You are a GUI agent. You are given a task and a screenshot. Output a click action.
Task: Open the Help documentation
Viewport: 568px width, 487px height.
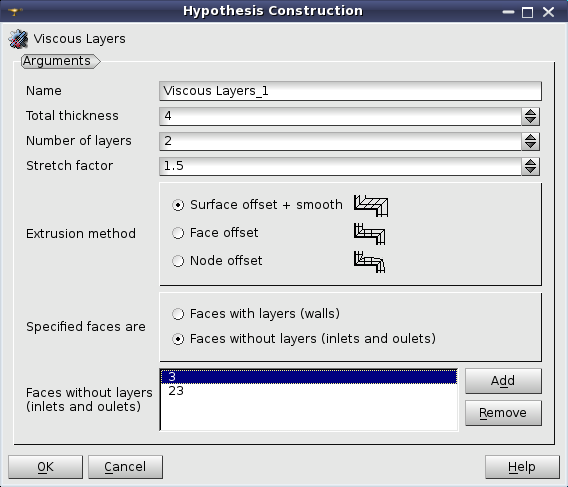[522, 467]
